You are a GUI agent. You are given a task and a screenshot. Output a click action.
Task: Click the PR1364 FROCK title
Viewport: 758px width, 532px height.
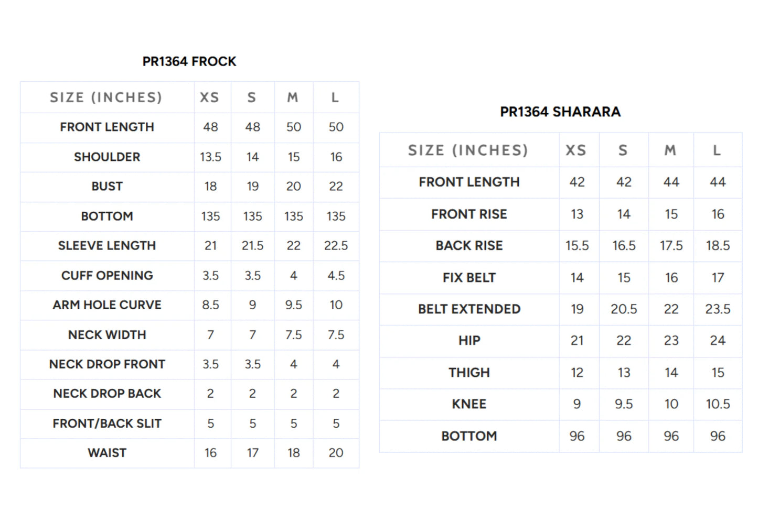point(189,61)
